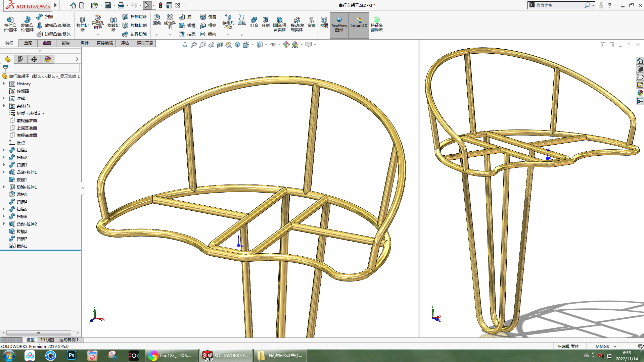
Task: Click the Save icon in the top toolbar
Action: pos(108,5)
